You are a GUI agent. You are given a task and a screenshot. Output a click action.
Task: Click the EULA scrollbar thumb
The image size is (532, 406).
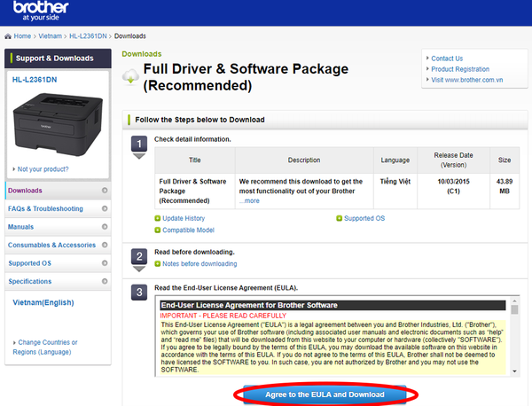514,309
